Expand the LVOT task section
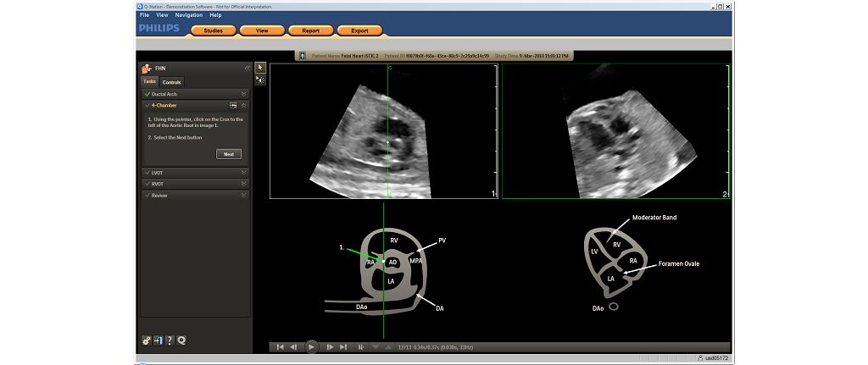868x365 pixels. tap(243, 173)
